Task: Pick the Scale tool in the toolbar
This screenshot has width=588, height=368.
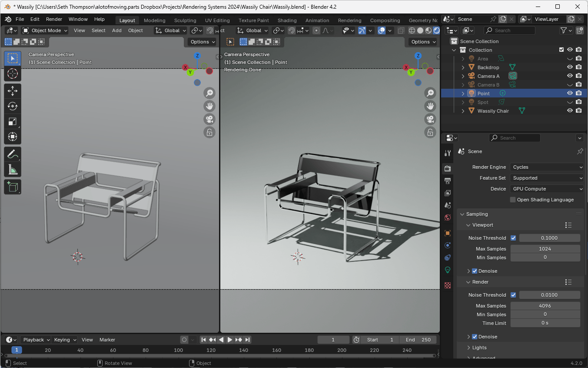Action: [13, 121]
